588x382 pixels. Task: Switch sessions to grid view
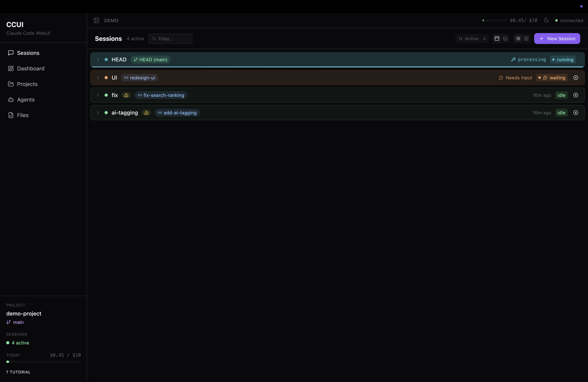[526, 39]
